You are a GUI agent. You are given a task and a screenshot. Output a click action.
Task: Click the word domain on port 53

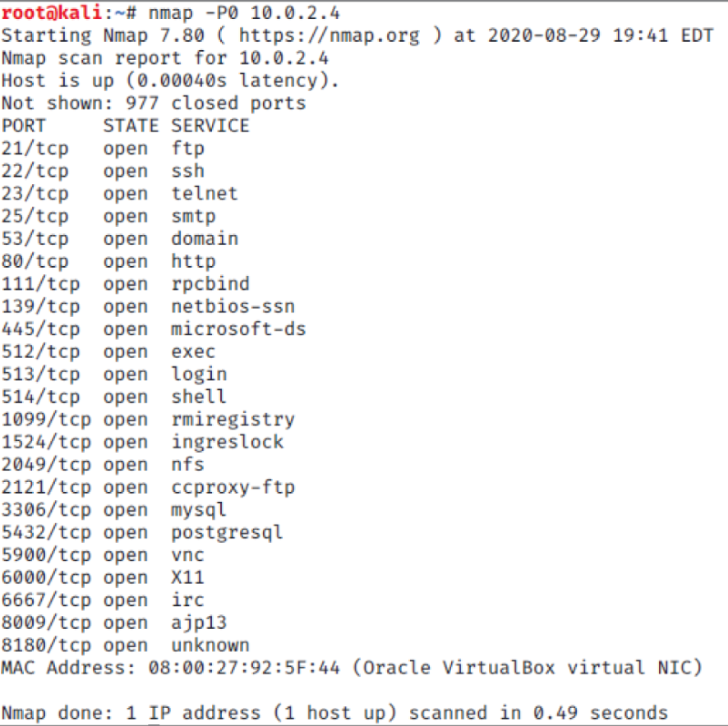[x=205, y=239]
